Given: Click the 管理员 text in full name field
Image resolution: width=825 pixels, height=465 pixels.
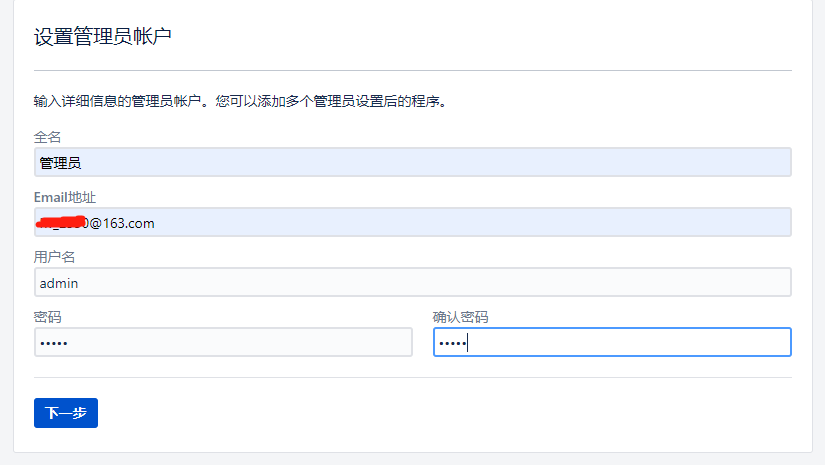Looking at the screenshot, I should pos(61,163).
